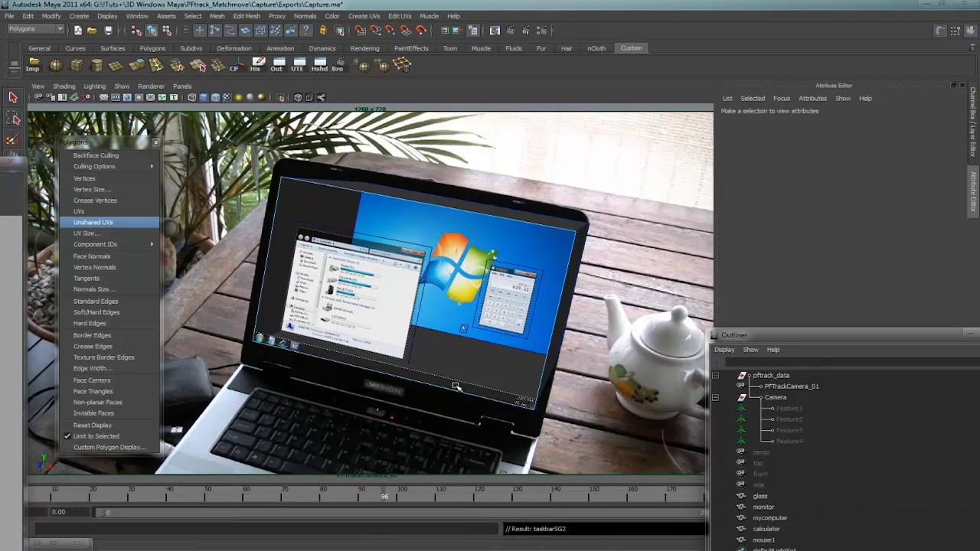Choose Border Edges menu entry
This screenshot has height=551, width=980.
(109, 335)
